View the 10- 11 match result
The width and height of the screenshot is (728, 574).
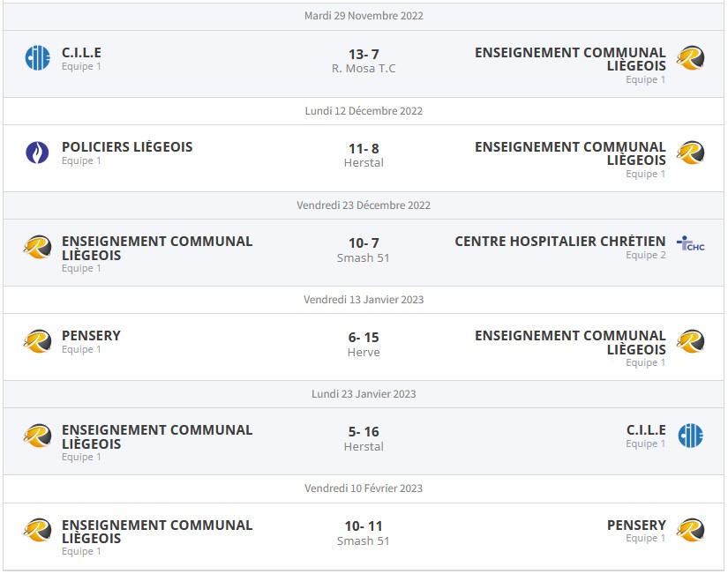(364, 526)
